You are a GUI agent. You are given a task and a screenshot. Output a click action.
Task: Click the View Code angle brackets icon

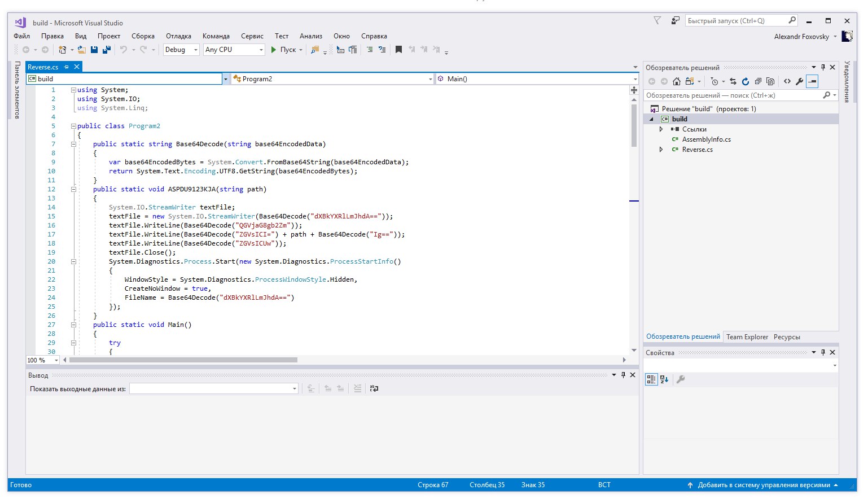(x=787, y=81)
